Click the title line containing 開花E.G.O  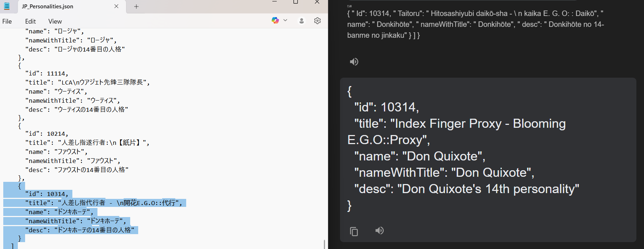tap(104, 203)
